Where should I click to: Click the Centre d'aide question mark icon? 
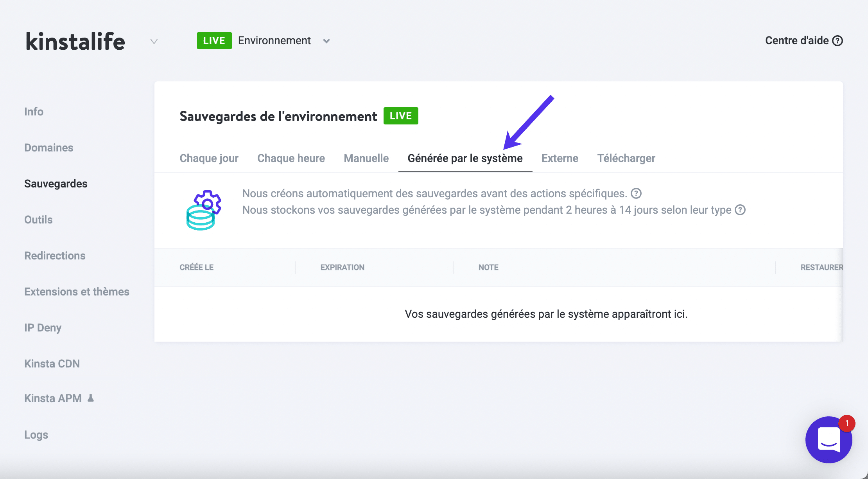click(x=838, y=40)
